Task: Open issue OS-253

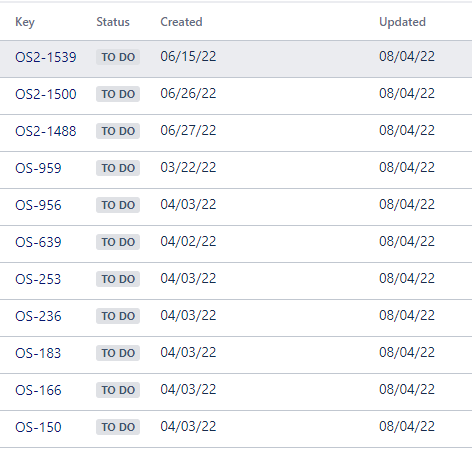Action: [38, 279]
